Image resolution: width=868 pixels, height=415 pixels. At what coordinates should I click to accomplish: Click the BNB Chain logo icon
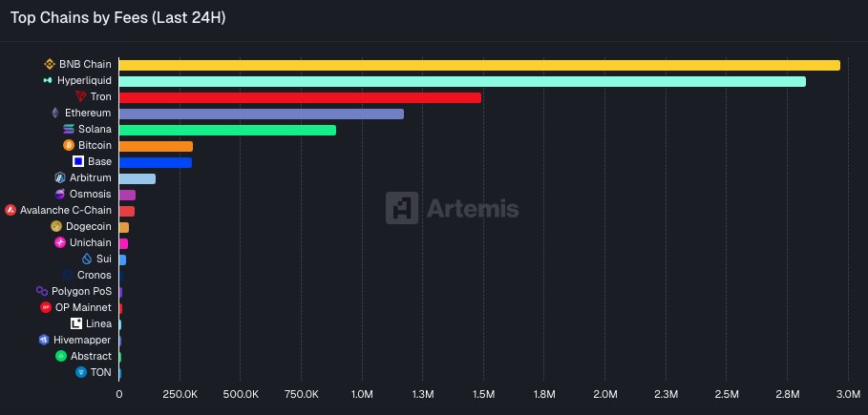pyautogui.click(x=50, y=64)
